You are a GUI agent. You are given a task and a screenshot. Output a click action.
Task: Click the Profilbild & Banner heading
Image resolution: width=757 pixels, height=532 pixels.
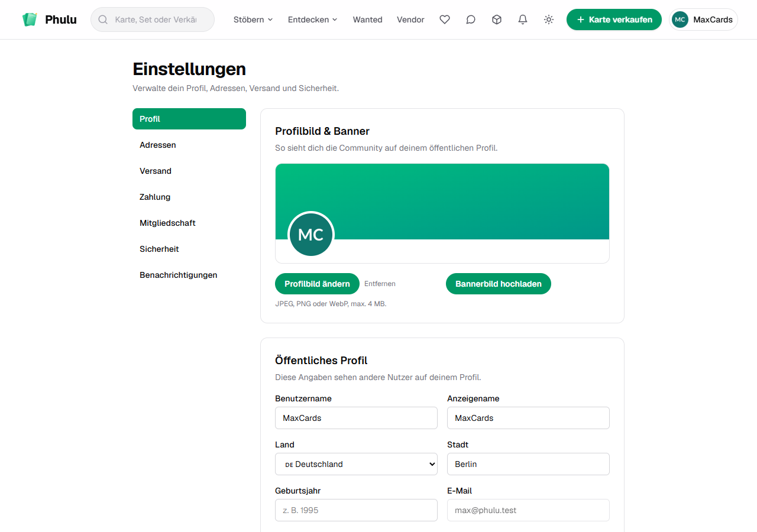[x=322, y=131]
